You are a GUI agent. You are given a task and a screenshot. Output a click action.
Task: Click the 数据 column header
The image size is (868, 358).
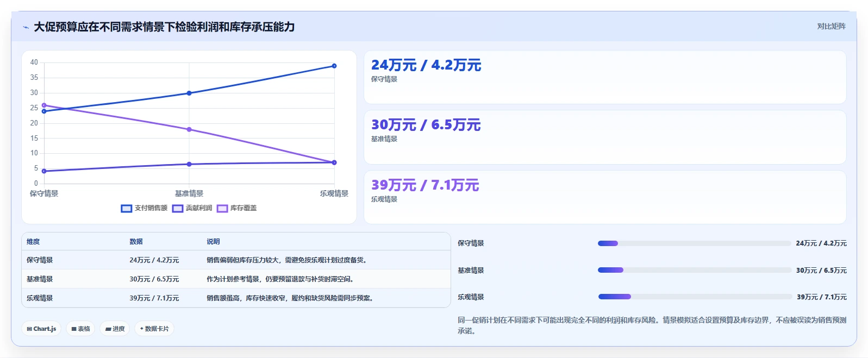tap(136, 242)
